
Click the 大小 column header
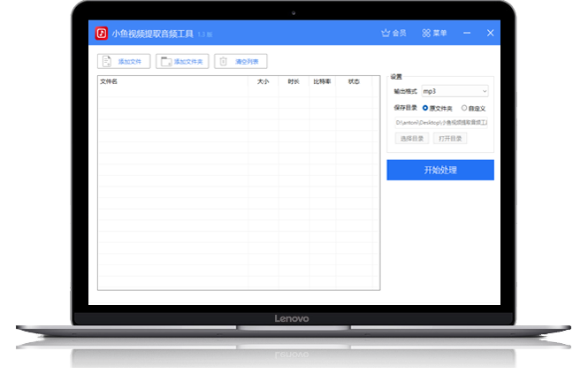point(263,81)
